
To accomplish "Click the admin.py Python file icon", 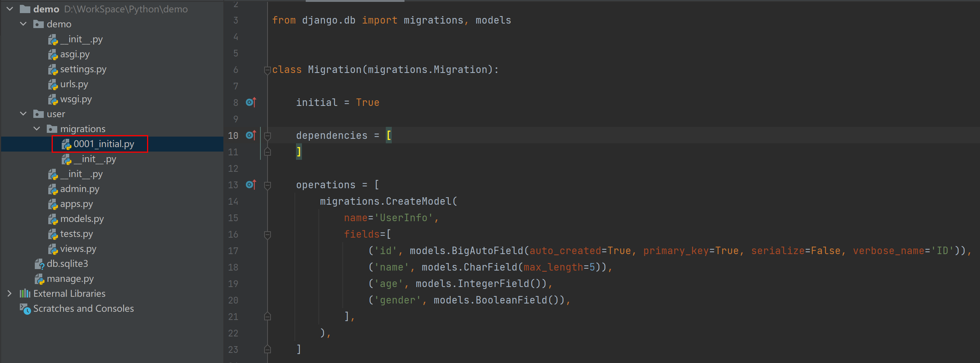I will (53, 189).
